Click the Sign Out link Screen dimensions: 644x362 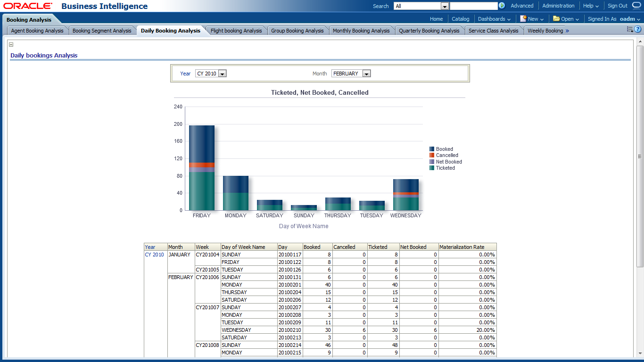(617, 6)
